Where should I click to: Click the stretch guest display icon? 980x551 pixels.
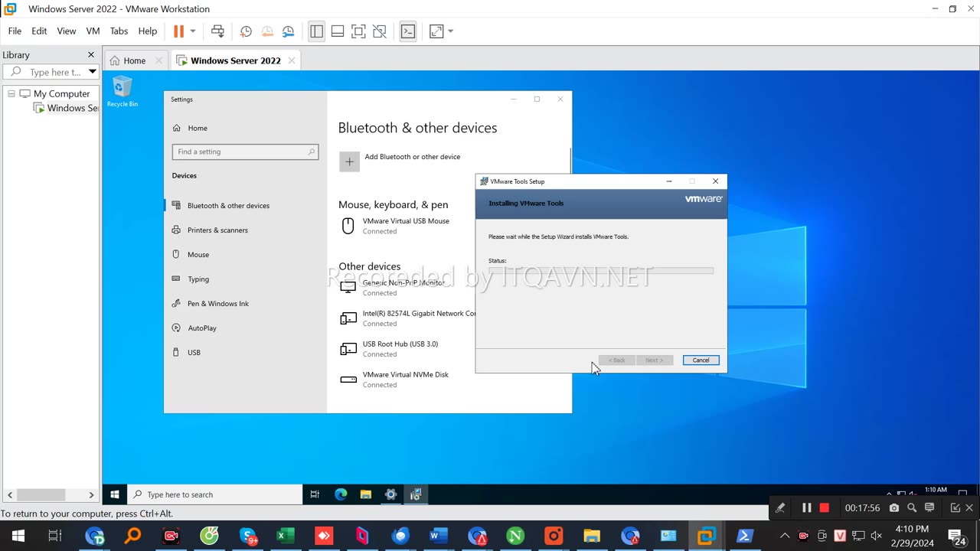[x=436, y=31]
